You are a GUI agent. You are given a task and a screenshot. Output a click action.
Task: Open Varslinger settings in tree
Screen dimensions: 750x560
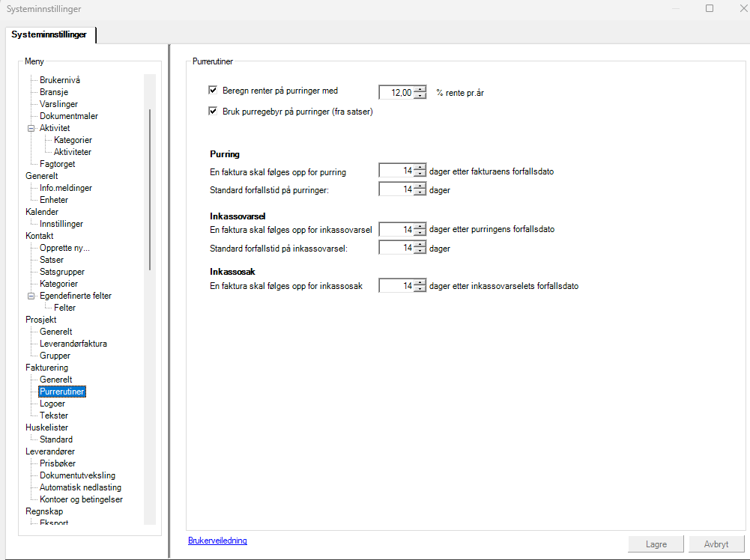click(59, 103)
